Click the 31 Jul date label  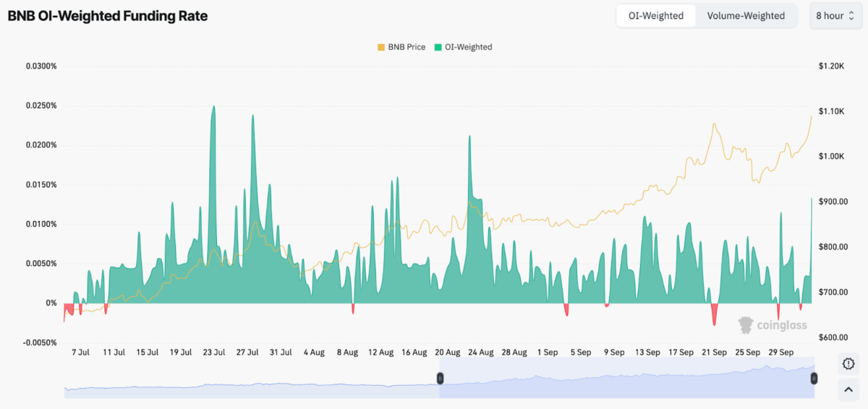click(281, 353)
